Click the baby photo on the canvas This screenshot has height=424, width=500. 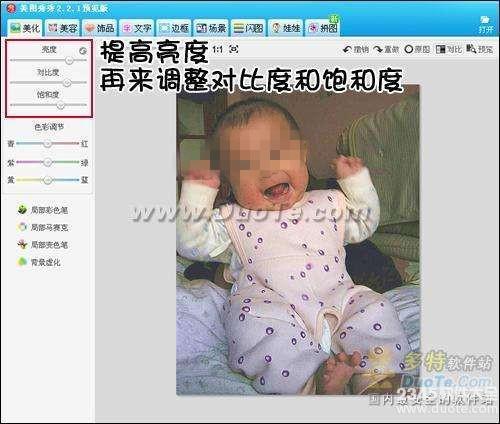[x=298, y=239]
